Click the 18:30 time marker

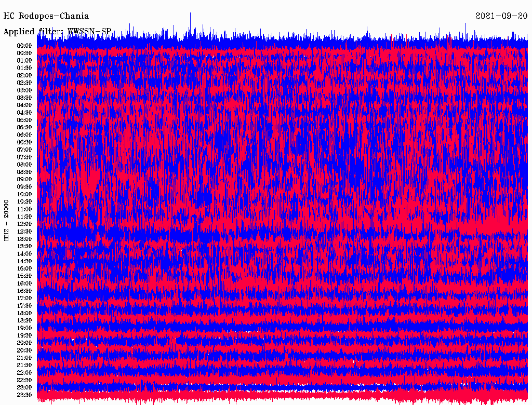[24, 321]
